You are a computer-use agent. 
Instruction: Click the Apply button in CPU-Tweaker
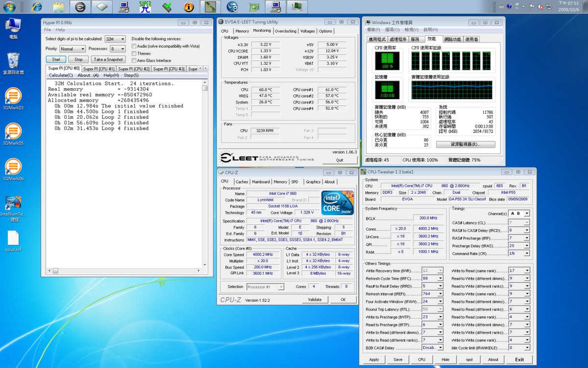pyautogui.click(x=374, y=360)
